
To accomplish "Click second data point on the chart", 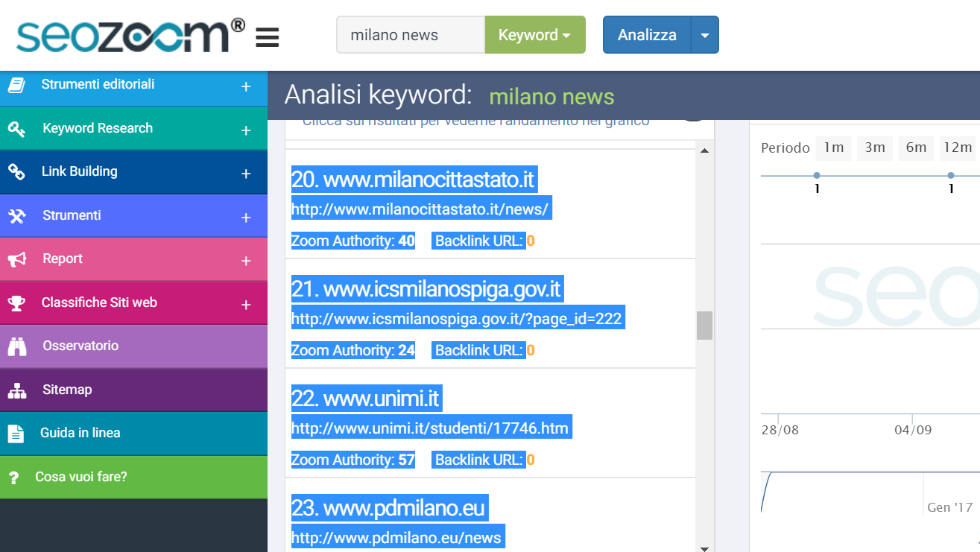I will [x=951, y=176].
